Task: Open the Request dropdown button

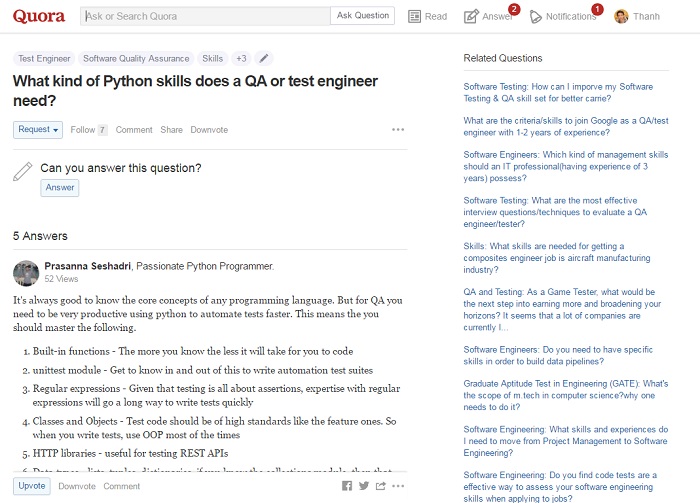Action: pos(39,130)
